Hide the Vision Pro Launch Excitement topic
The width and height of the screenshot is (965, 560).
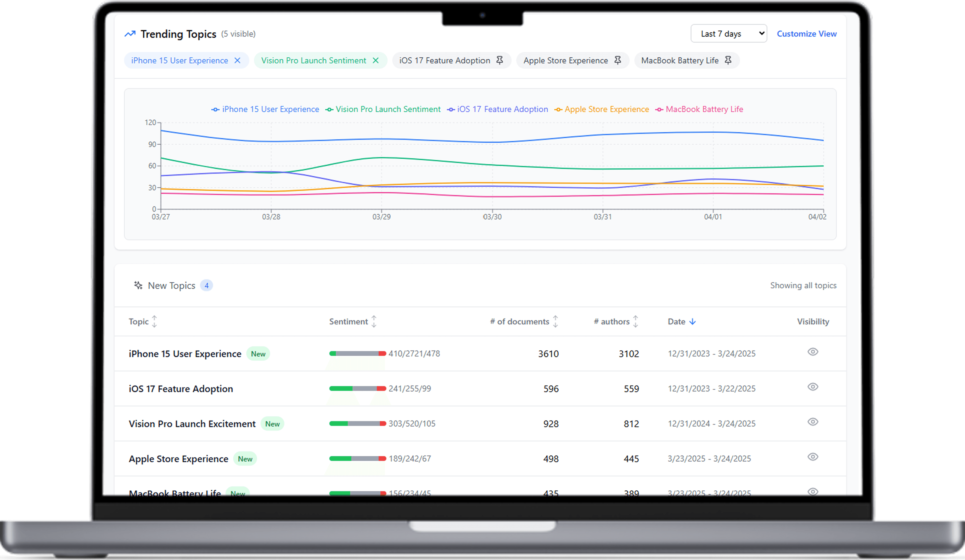click(x=813, y=422)
